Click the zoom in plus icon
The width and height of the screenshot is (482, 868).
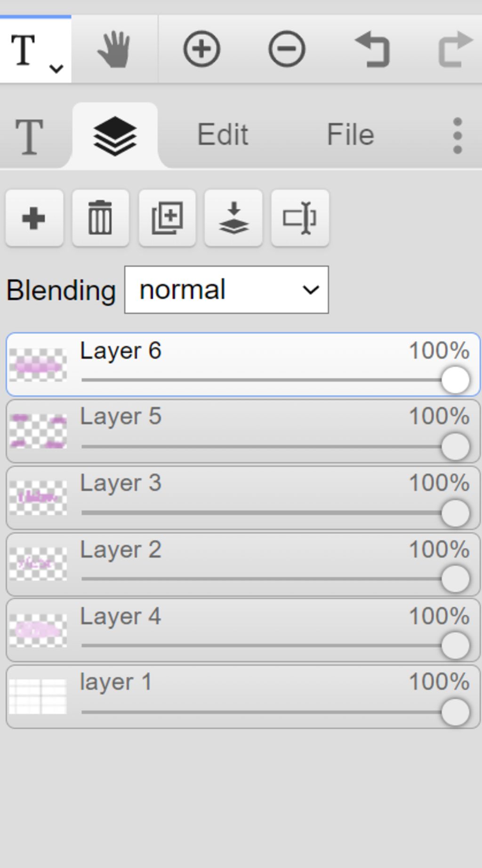click(x=201, y=49)
